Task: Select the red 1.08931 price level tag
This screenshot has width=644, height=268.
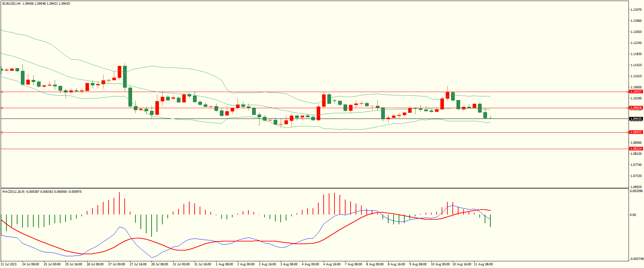Action: click(636, 132)
